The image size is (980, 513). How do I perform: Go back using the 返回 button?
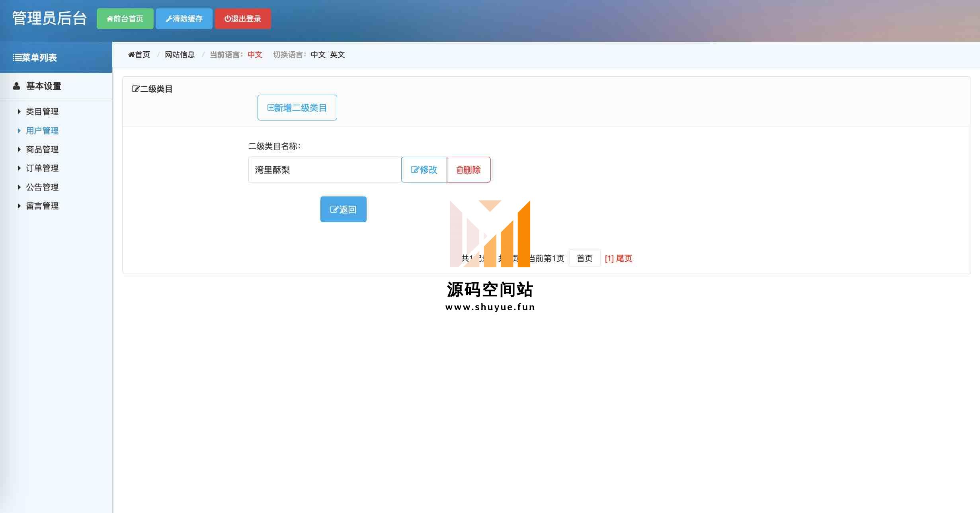pyautogui.click(x=343, y=209)
